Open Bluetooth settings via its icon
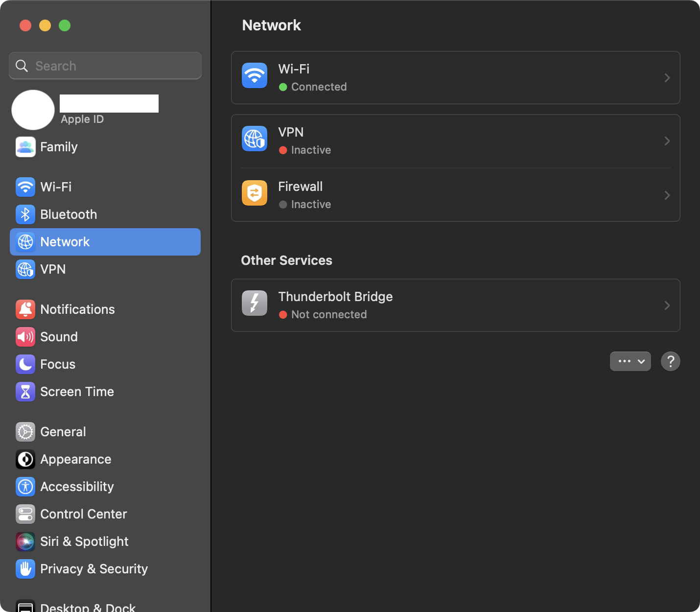 click(x=25, y=214)
